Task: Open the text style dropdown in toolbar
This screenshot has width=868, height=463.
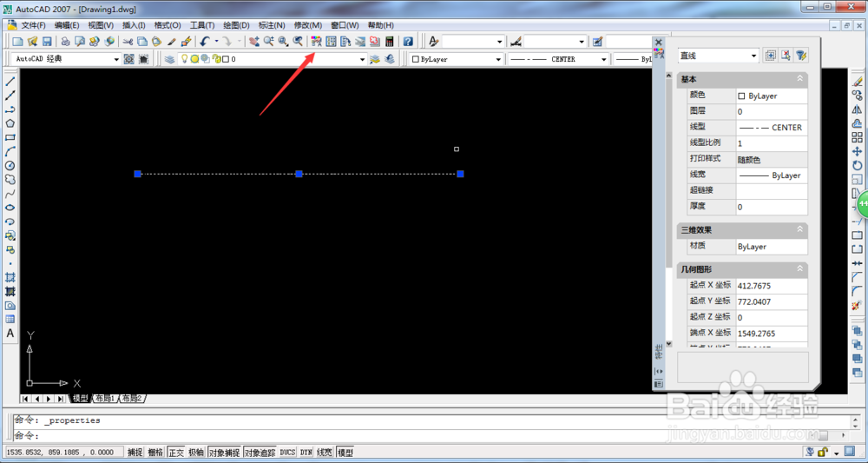Action: coord(500,42)
